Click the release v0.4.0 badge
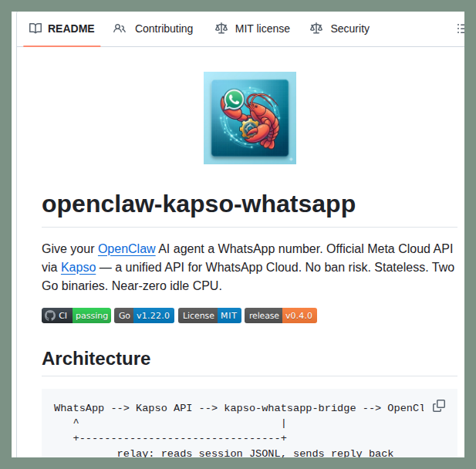The height and width of the screenshot is (469, 476). [281, 315]
